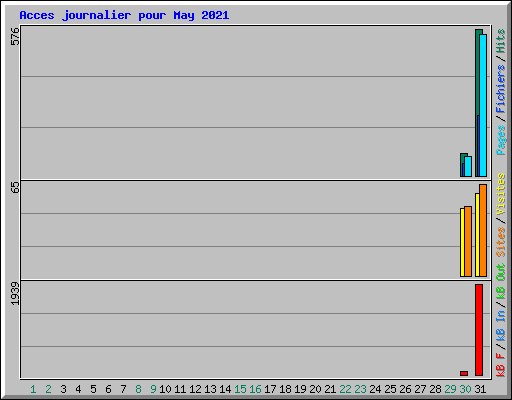Click day 15 on the x-axis
512x400 pixels.
coord(240,389)
